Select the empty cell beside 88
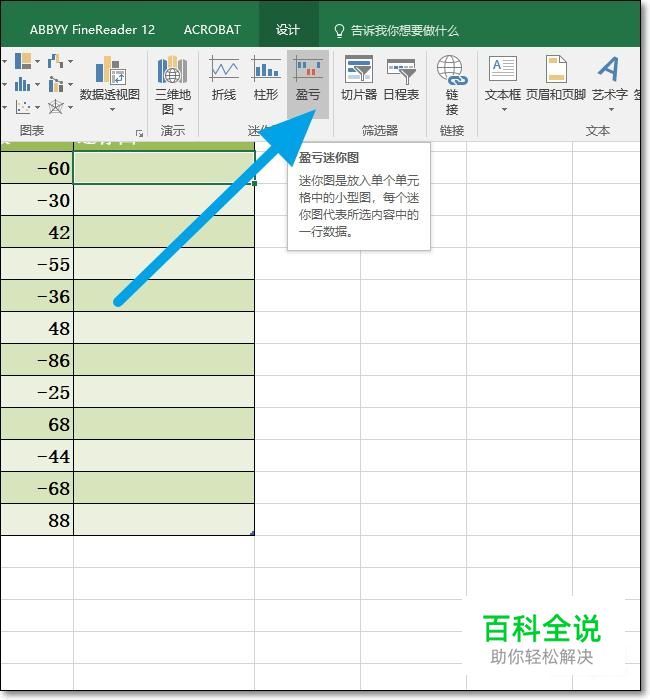This screenshot has height=700, width=650. [164, 520]
